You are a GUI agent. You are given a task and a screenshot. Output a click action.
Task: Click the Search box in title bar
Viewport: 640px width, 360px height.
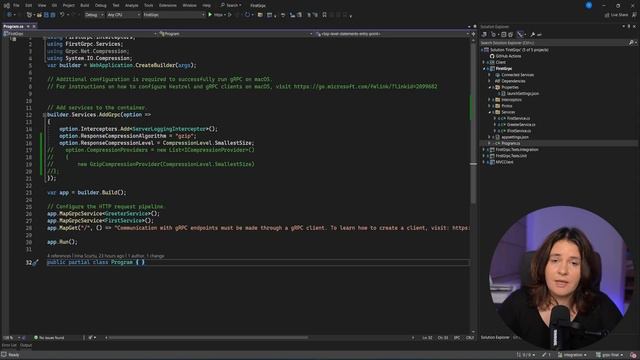[231, 5]
